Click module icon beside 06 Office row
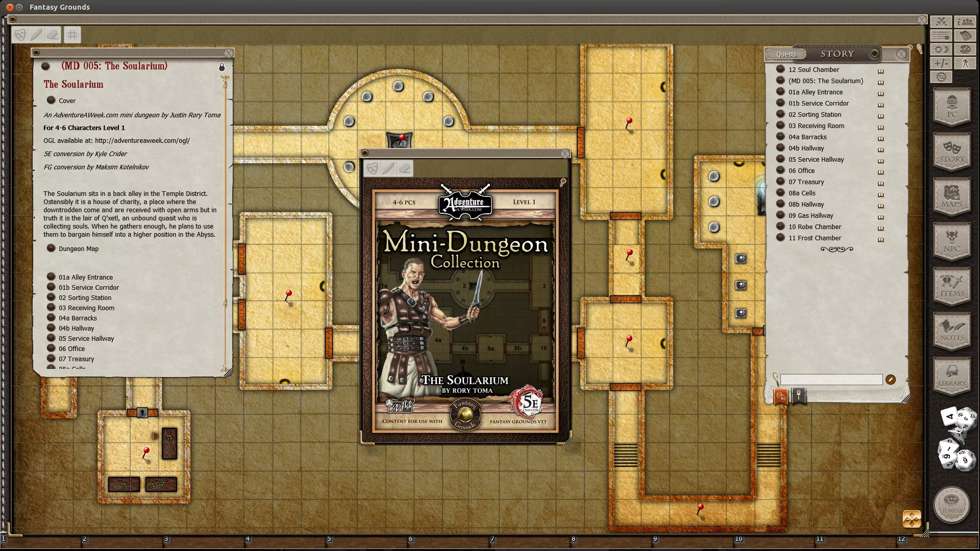Viewport: 980px width, 551px height. [x=880, y=172]
